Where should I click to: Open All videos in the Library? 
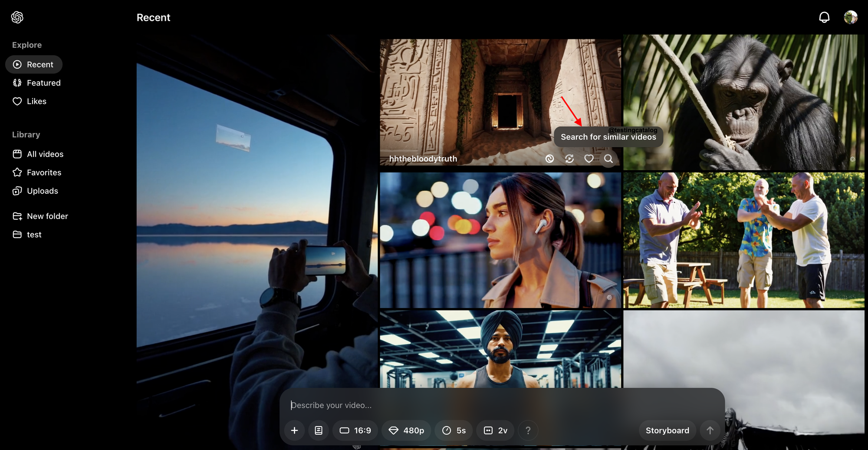pos(38,154)
